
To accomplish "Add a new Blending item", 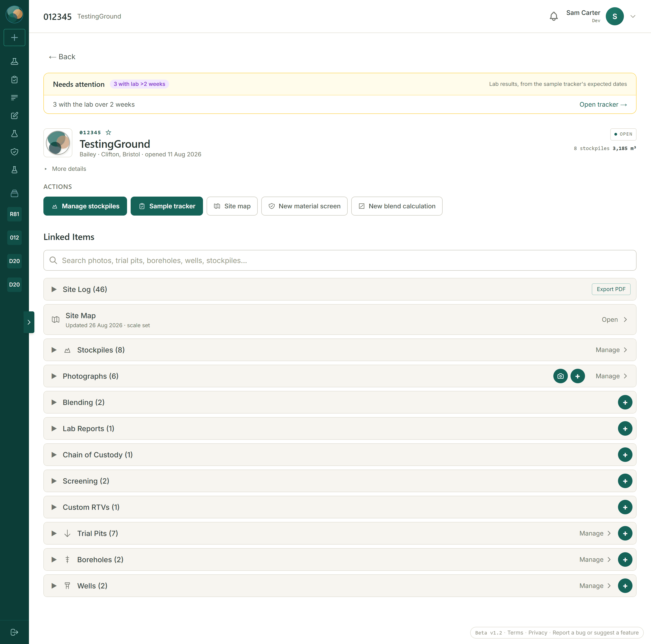I will (x=625, y=402).
